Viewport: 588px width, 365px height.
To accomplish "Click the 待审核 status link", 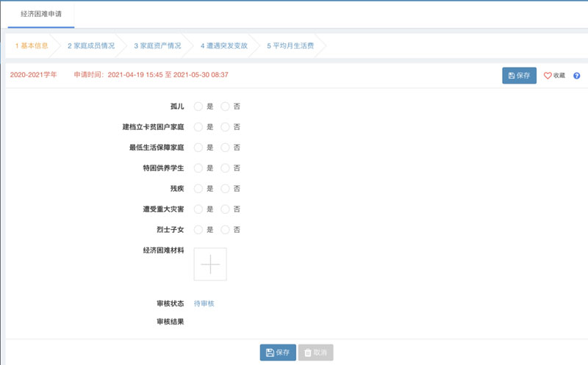I will 204,303.
